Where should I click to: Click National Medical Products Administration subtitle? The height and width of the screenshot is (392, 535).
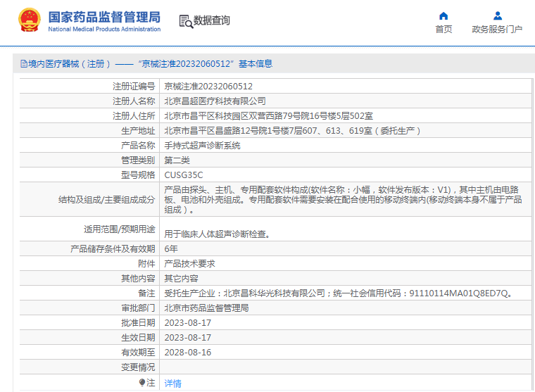[104, 30]
